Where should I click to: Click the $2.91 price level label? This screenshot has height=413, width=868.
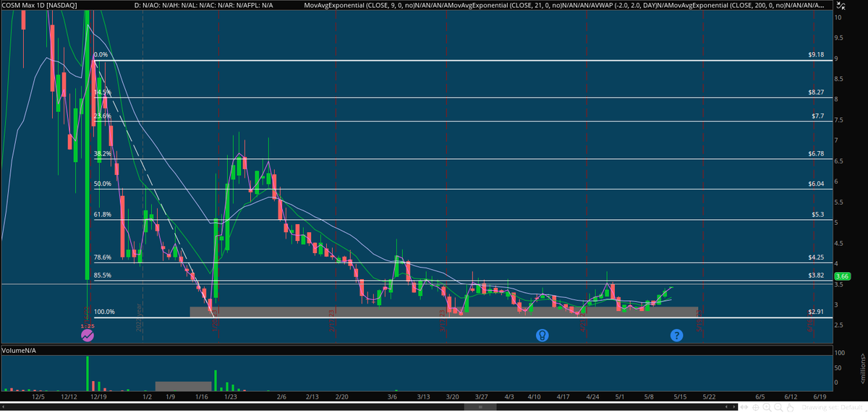point(816,312)
